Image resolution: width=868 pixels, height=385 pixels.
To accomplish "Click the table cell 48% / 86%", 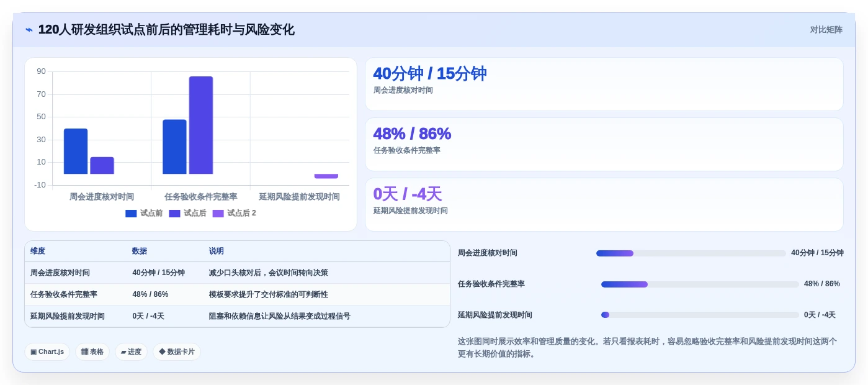I will point(150,294).
